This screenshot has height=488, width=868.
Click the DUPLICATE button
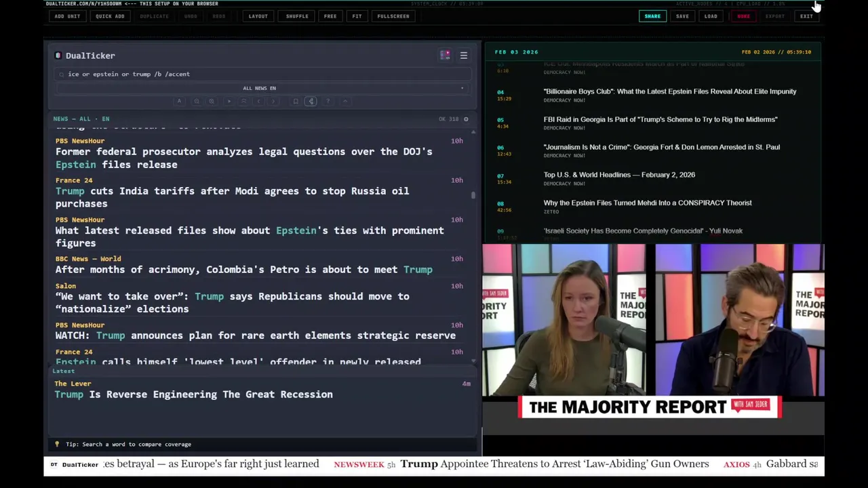point(154,16)
